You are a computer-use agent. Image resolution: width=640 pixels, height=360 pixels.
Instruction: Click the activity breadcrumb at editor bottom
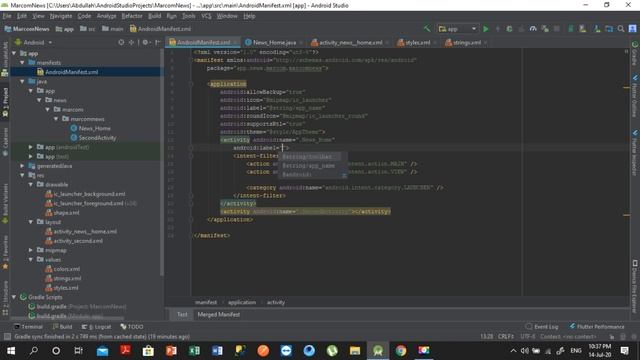(276, 302)
